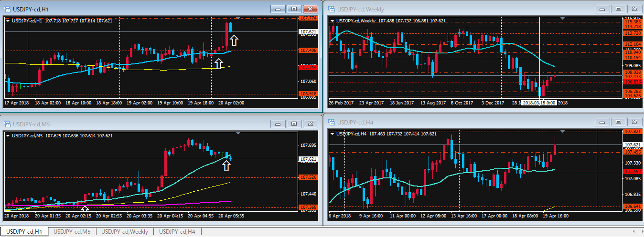
Task: Click the 107.495 price label in H4 chart
Action: (633, 152)
